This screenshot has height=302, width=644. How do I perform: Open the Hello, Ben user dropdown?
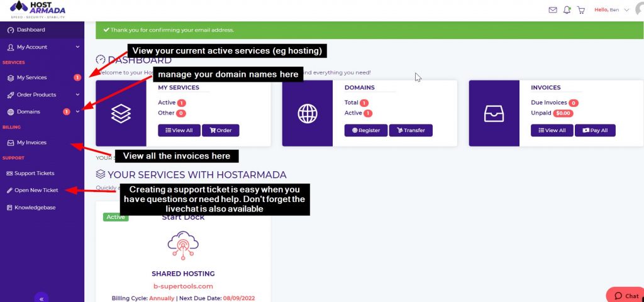[x=611, y=10]
